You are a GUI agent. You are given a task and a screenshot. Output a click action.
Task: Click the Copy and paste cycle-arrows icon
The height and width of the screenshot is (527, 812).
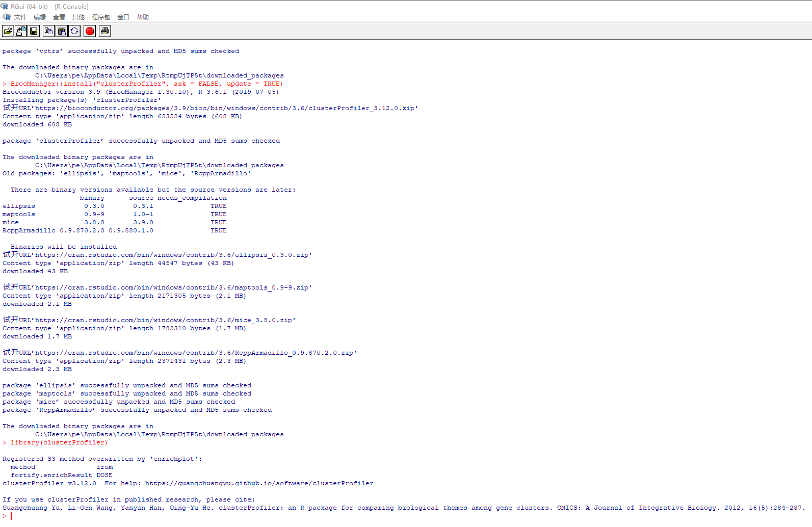[74, 31]
